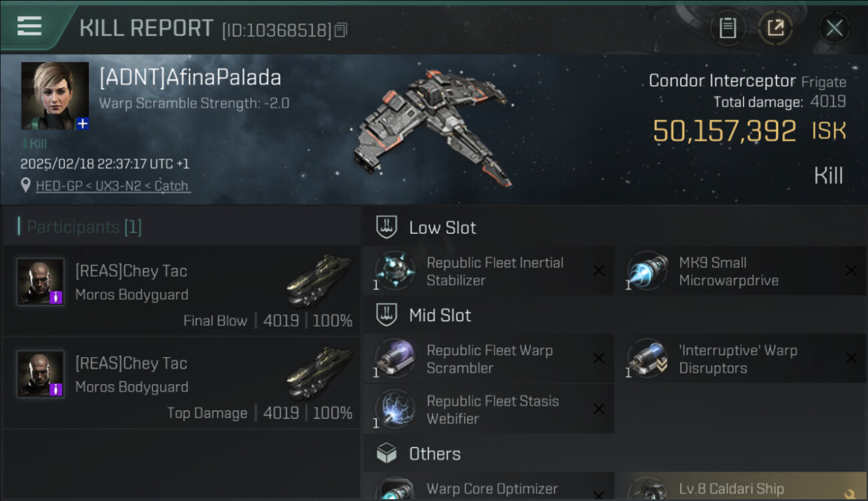Open info badge on Top Damage Chey Tac

coord(57,389)
